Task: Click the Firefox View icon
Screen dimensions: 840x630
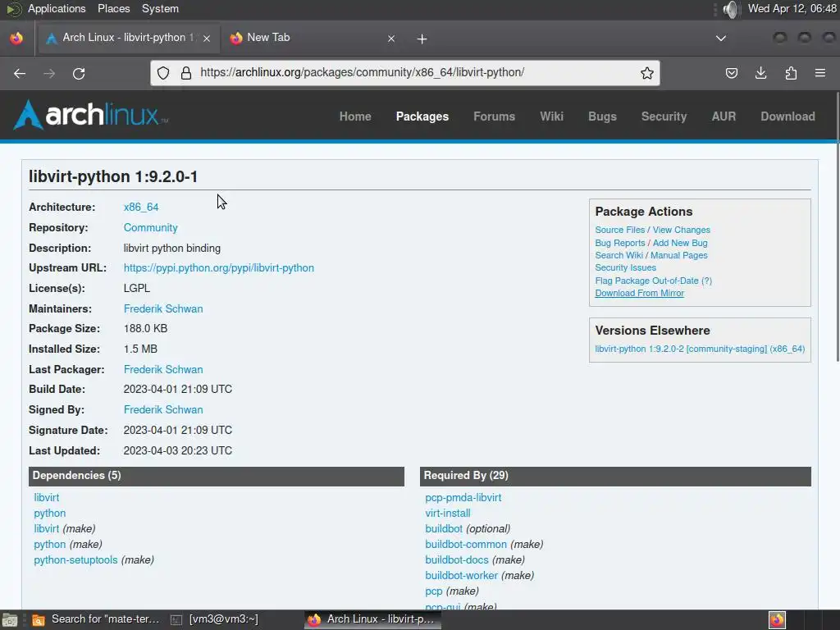Action: tap(16, 38)
